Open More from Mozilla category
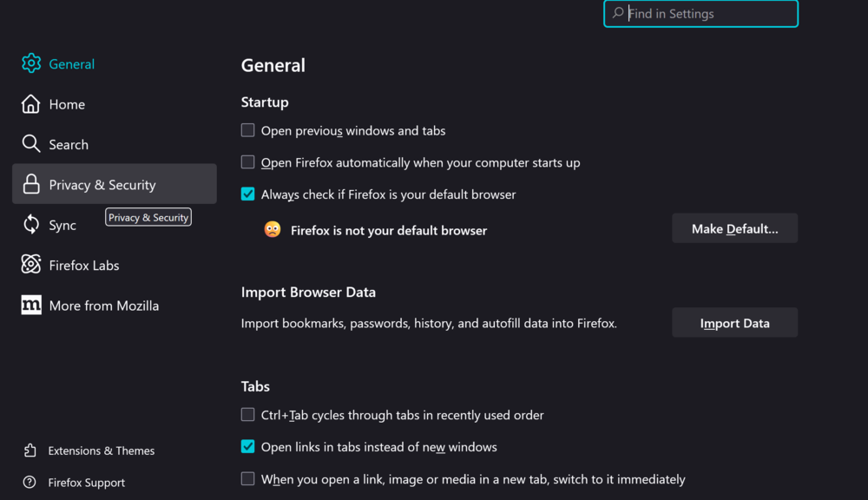Viewport: 868px width, 500px height. coord(114,305)
